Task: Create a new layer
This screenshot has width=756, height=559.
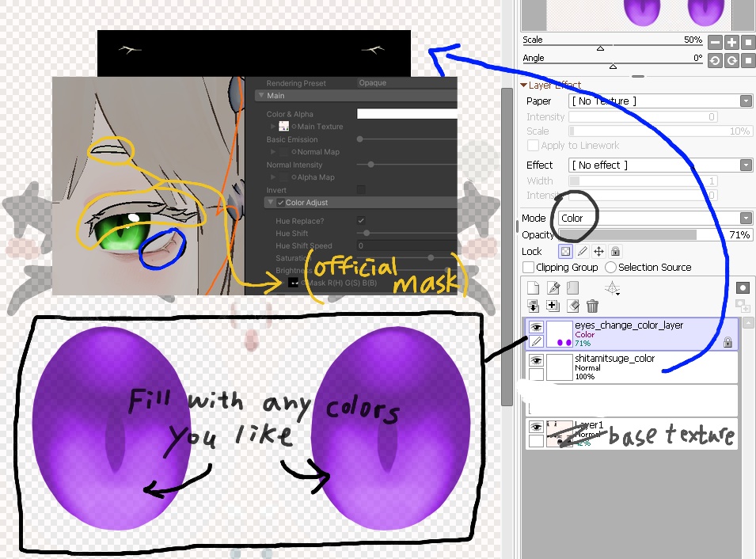Action: coord(534,288)
